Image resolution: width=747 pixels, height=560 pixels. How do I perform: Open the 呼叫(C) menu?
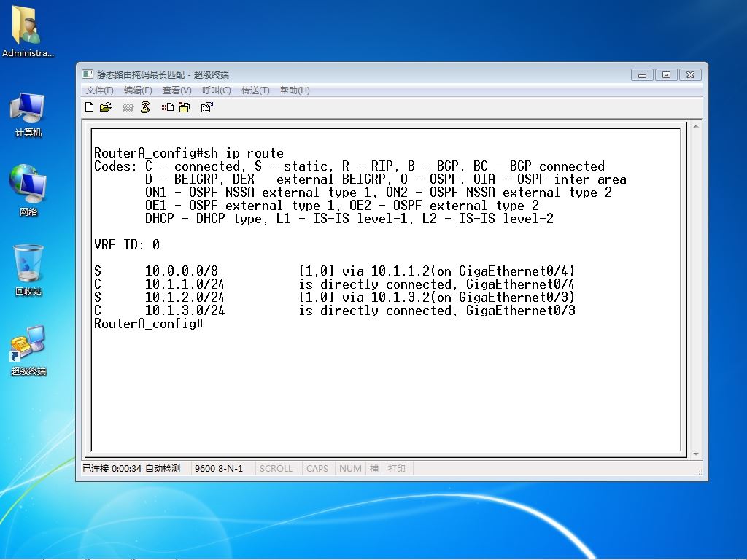[x=216, y=90]
